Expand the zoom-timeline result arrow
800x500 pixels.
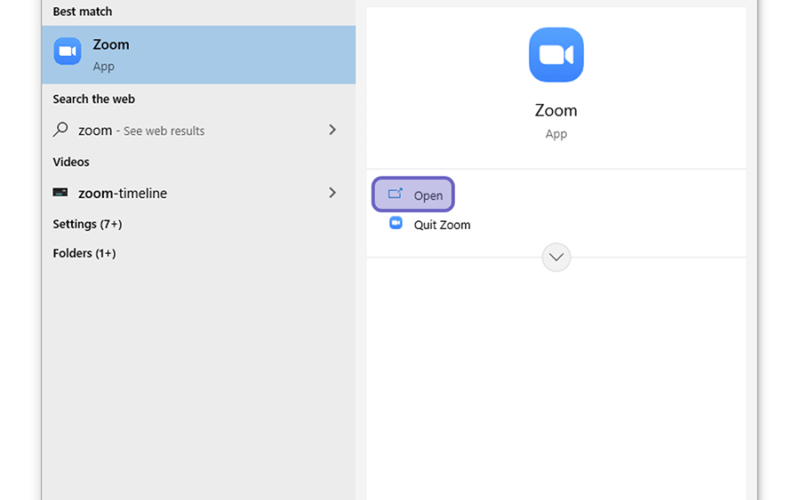point(332,192)
